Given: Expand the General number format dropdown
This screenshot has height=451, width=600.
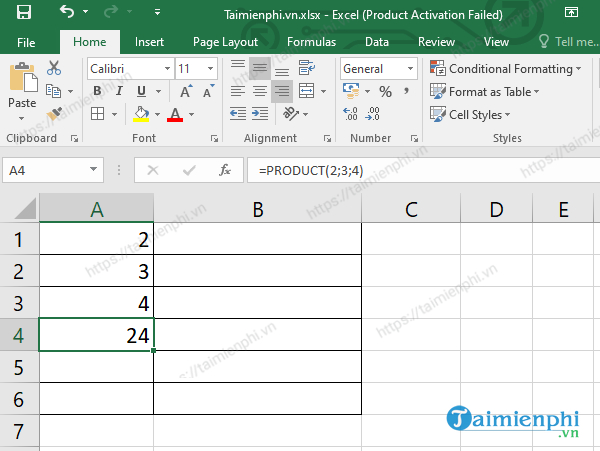Looking at the screenshot, I should point(410,69).
